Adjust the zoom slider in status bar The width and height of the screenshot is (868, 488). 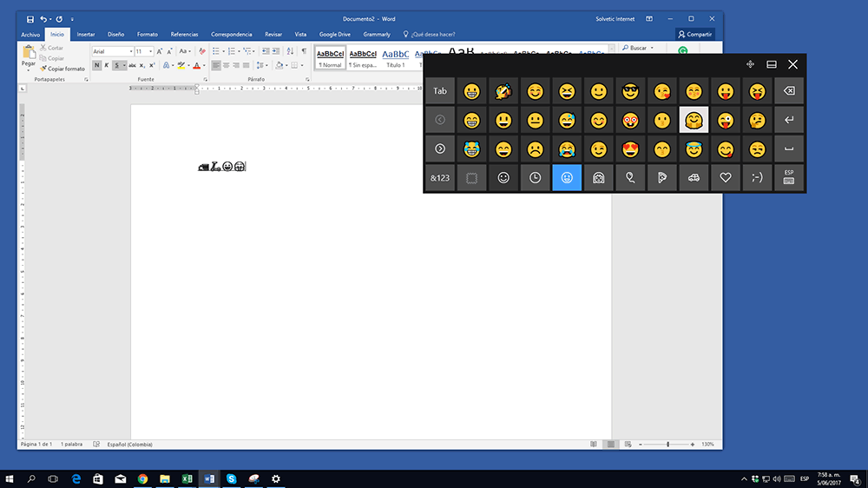coord(667,445)
